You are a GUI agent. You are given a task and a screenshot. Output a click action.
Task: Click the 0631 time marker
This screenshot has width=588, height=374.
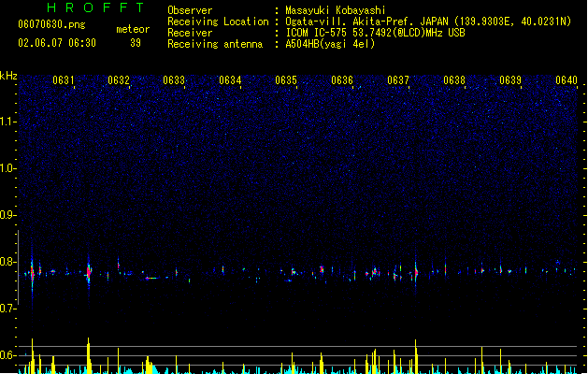click(63, 80)
